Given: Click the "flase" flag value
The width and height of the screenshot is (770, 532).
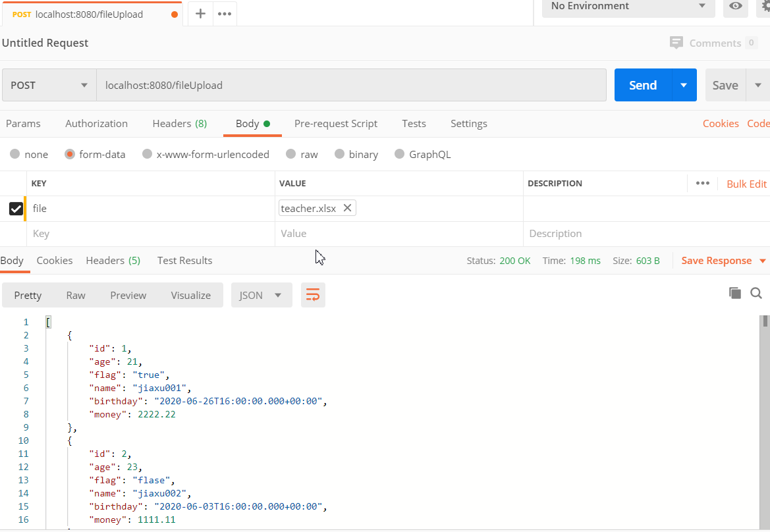Looking at the screenshot, I should 151,480.
